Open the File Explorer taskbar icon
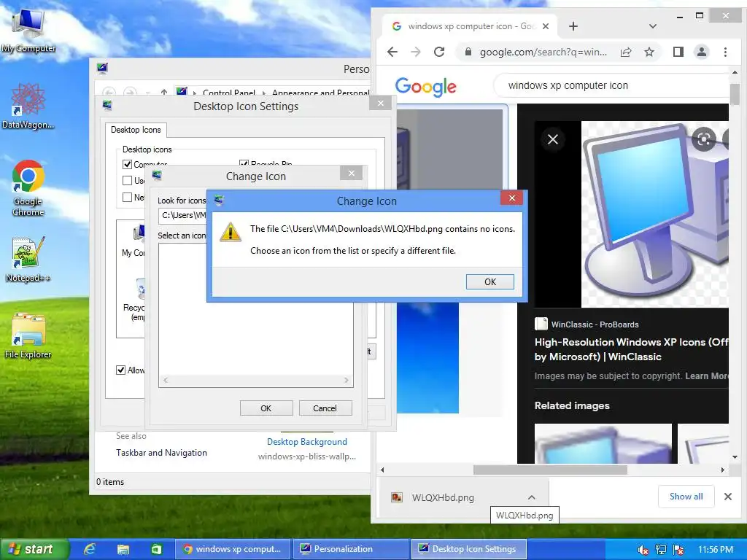Viewport: 747px width, 560px height. [x=123, y=550]
